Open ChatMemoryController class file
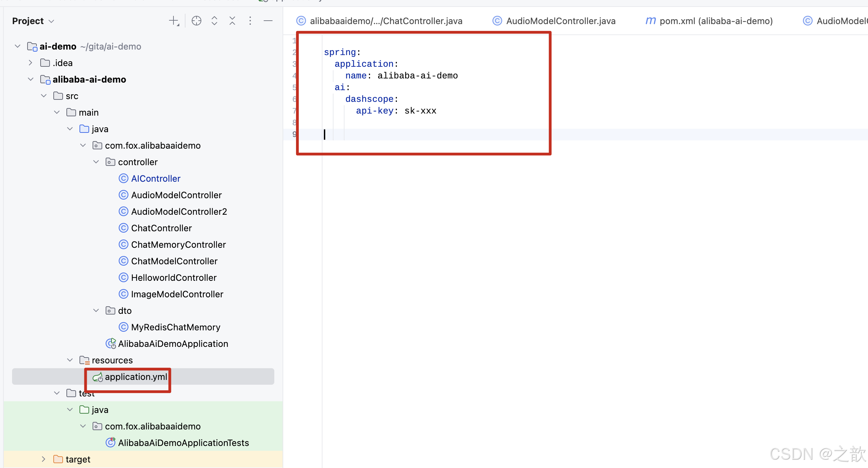The height and width of the screenshot is (468, 868). click(178, 244)
